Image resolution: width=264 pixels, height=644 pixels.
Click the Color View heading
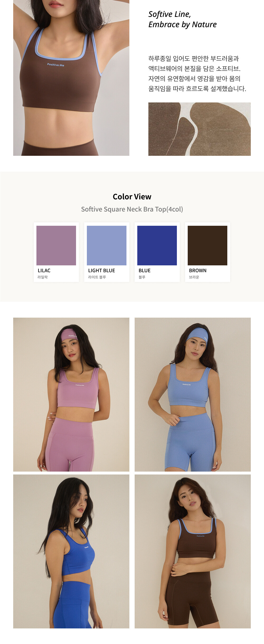pyautogui.click(x=132, y=197)
